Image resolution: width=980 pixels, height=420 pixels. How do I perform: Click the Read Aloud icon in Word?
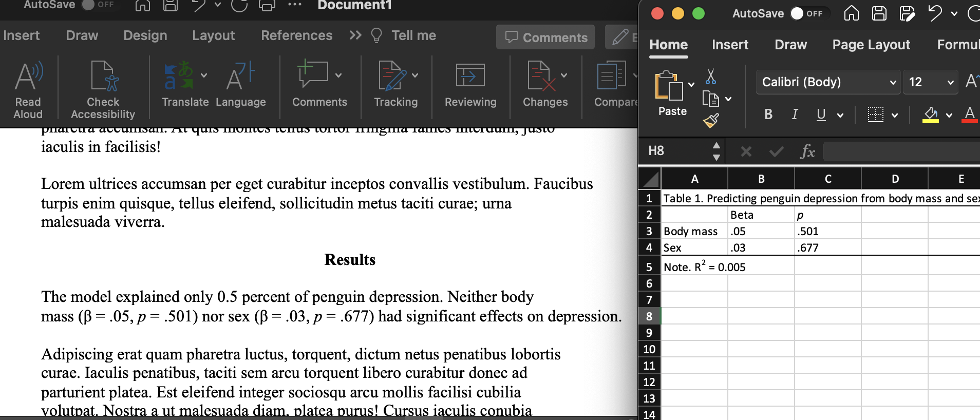pos(28,77)
